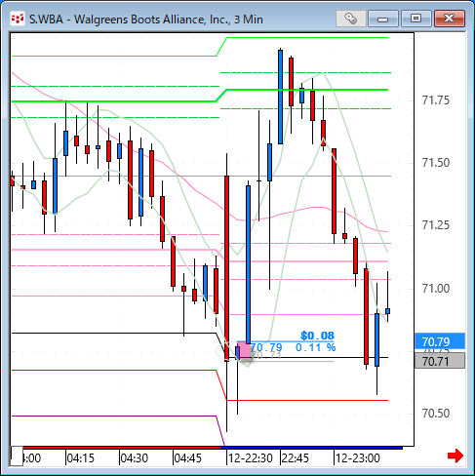Click the 71.75 price axis label
The image size is (475, 476).
[436, 100]
